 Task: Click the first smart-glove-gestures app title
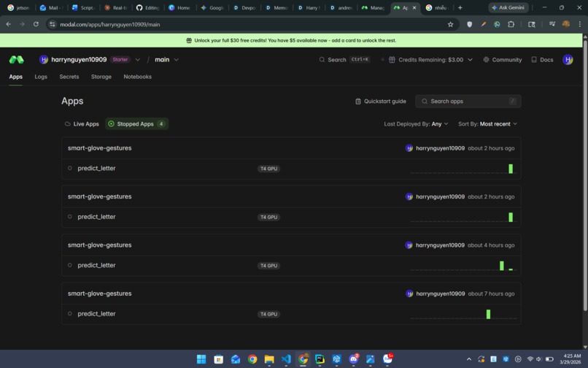[x=99, y=148]
